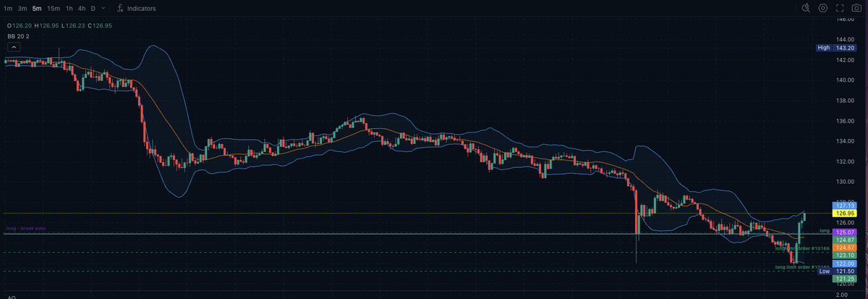This screenshot has height=299, width=868.
Task: Click the 140.00 axis price label
Action: (846, 80)
